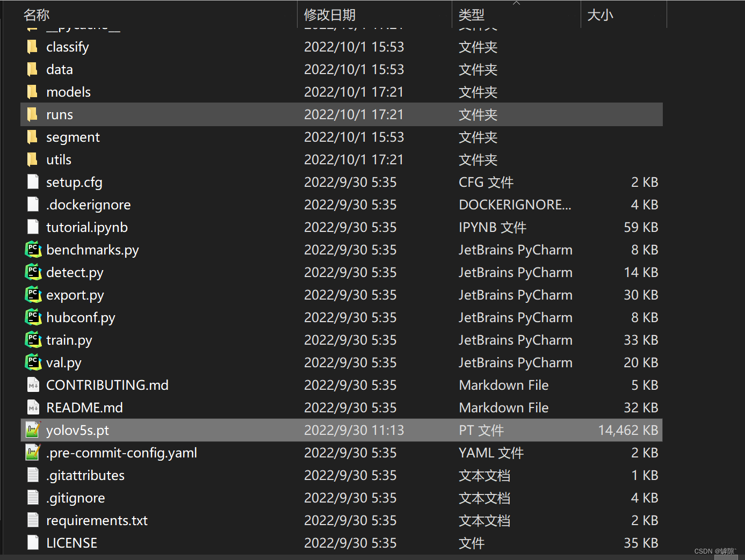This screenshot has width=745, height=560.
Task: Click the .gitattributes document icon
Action: [33, 475]
